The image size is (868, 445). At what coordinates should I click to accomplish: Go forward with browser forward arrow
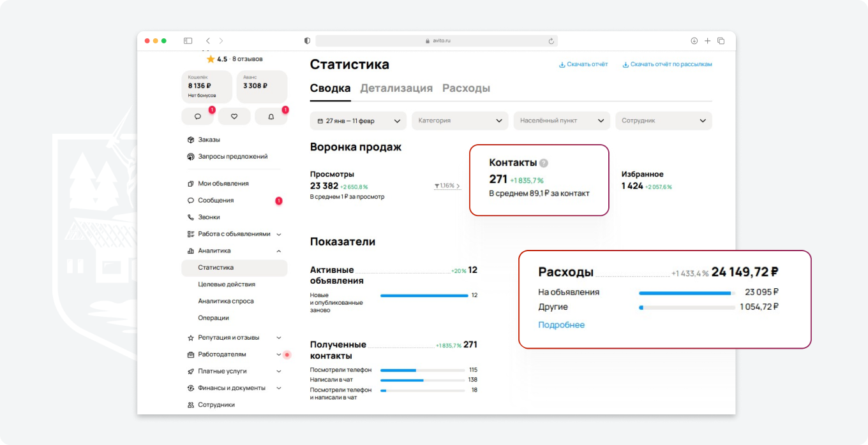221,41
